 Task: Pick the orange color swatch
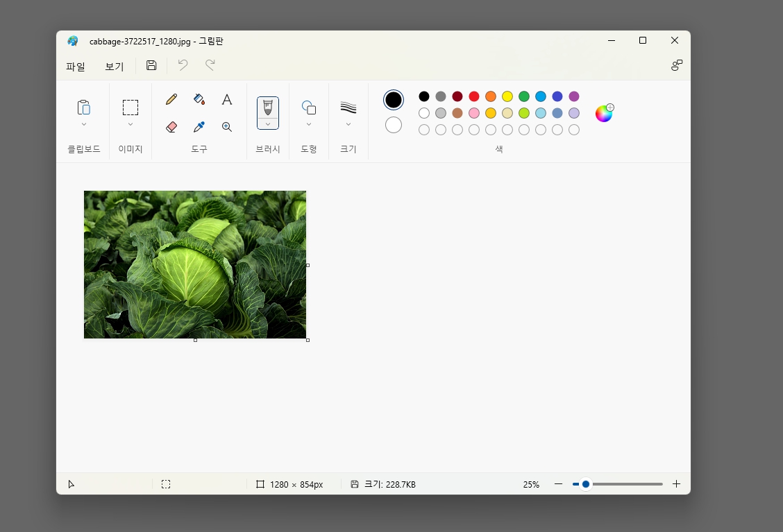point(491,96)
